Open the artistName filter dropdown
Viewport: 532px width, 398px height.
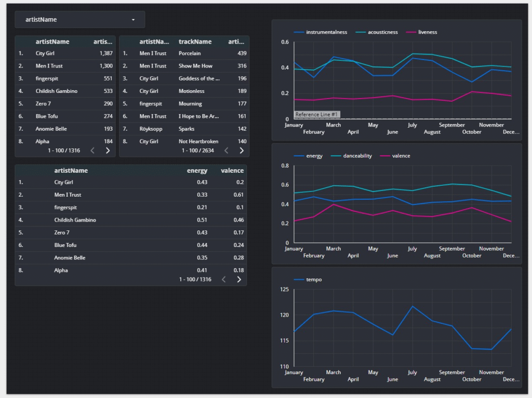tap(80, 20)
